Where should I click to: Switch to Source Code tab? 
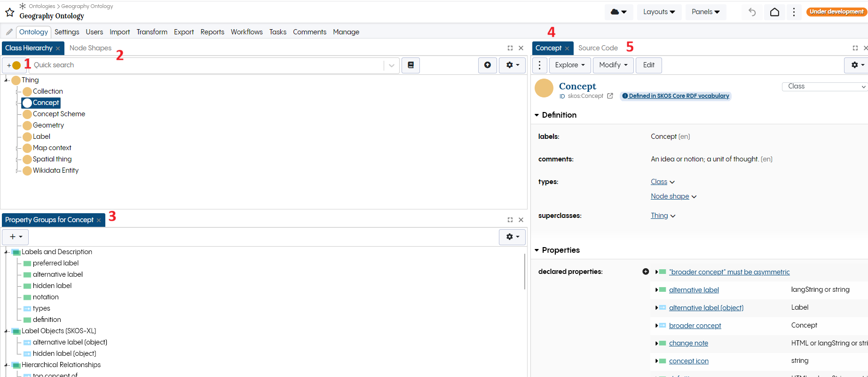coord(598,48)
